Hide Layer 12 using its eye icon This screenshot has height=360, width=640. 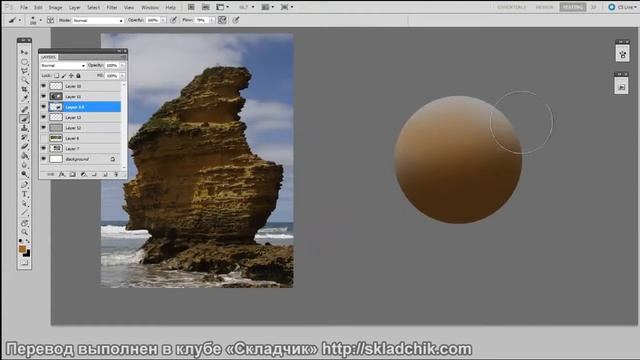[x=44, y=127]
